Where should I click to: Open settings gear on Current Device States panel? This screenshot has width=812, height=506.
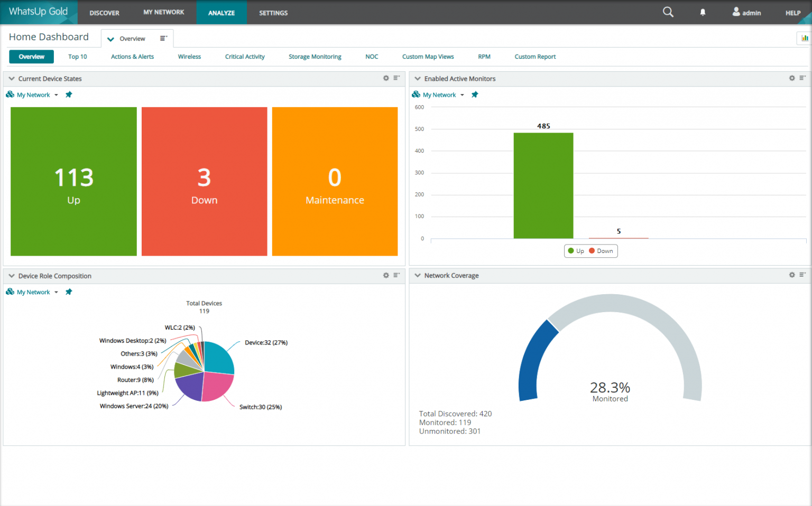[386, 78]
